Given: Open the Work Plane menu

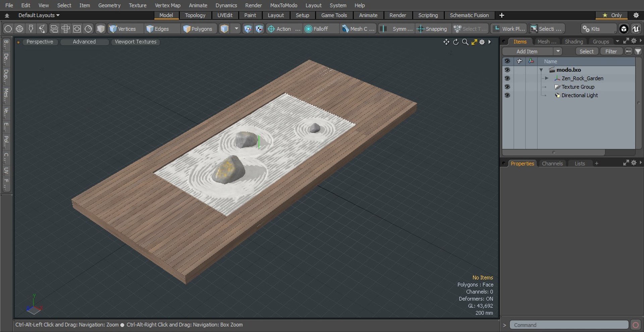Looking at the screenshot, I should point(509,29).
